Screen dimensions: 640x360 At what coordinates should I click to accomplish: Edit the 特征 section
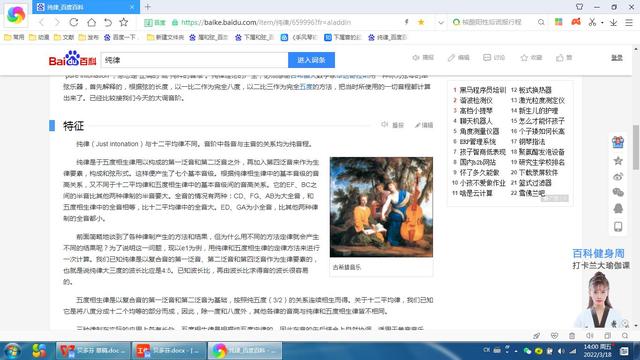pos(424,125)
